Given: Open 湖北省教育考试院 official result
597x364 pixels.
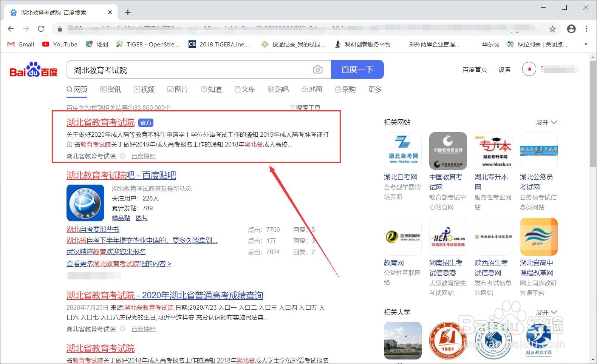Looking at the screenshot, I should pyautogui.click(x=101, y=122).
